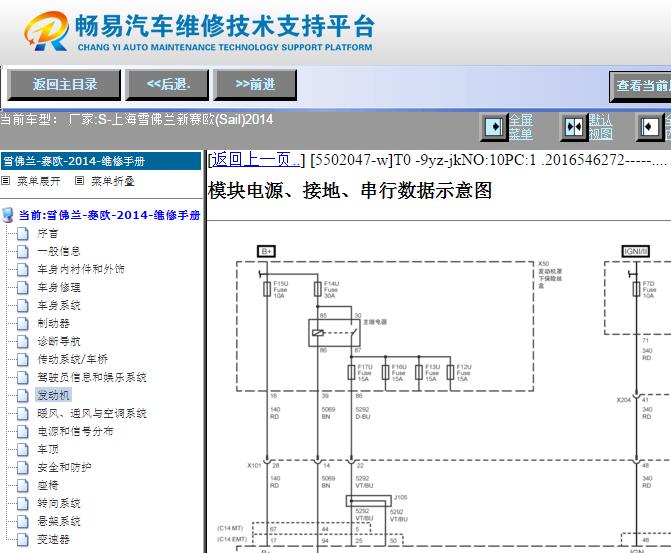Go back with <<后退 button
Viewport: 671px width, 553px height.
[x=167, y=85]
